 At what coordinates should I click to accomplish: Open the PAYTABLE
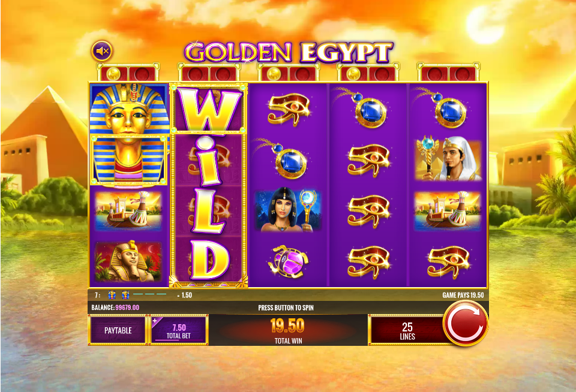118,330
